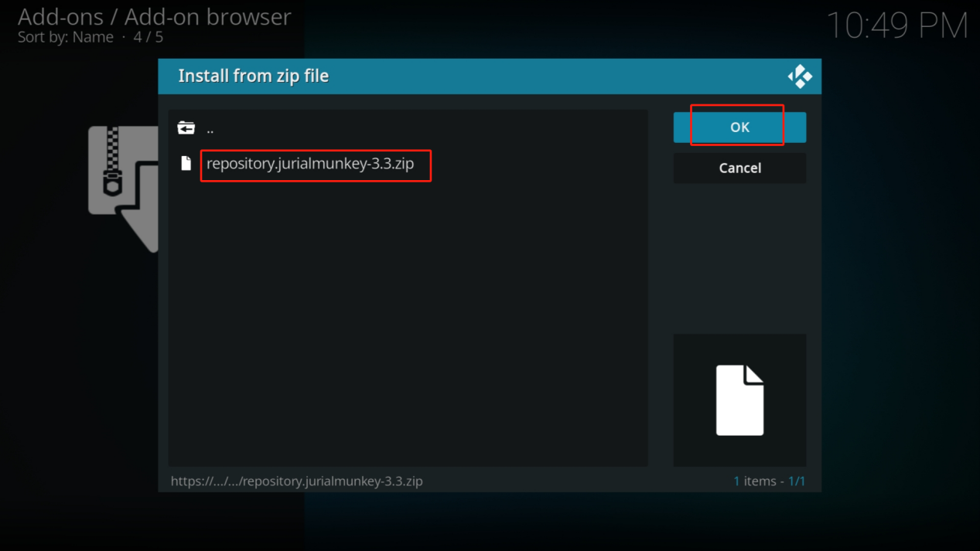This screenshot has height=551, width=980.
Task: Click the 10:49 PM clock
Action: 896,26
